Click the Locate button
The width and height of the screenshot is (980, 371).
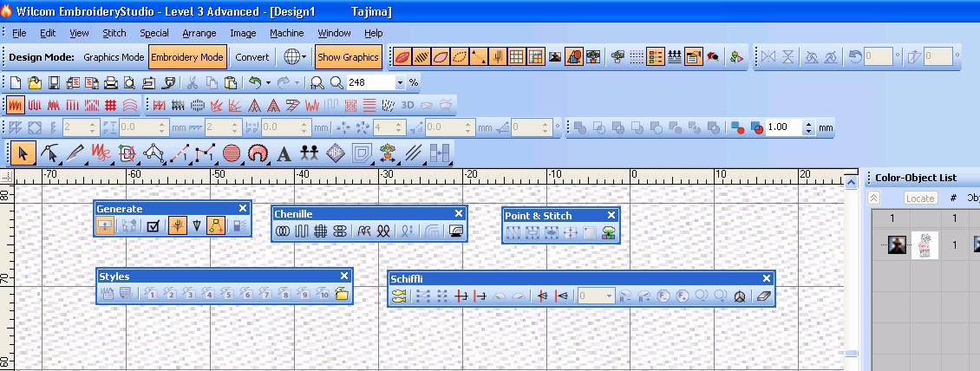pyautogui.click(x=920, y=198)
